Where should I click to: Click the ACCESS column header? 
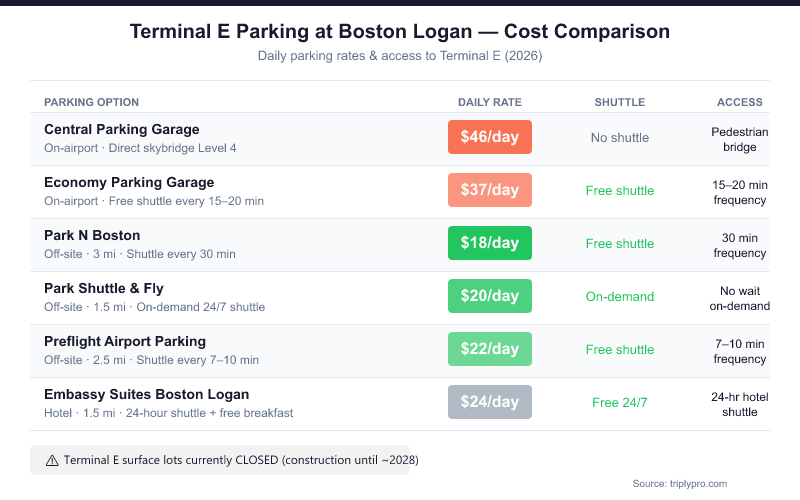pos(740,102)
